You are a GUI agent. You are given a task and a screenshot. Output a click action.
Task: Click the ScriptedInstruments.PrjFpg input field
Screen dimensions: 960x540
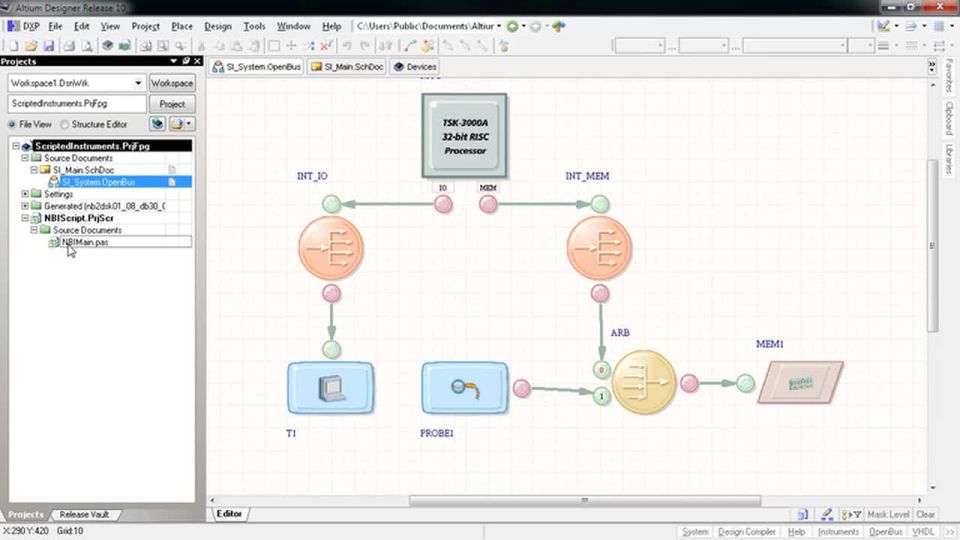tap(77, 104)
